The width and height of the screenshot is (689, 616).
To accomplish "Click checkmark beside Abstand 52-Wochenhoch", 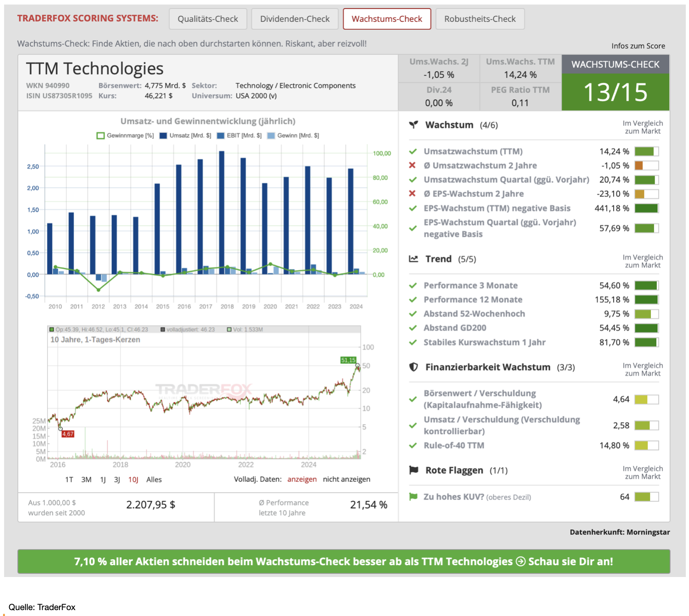I will (413, 313).
